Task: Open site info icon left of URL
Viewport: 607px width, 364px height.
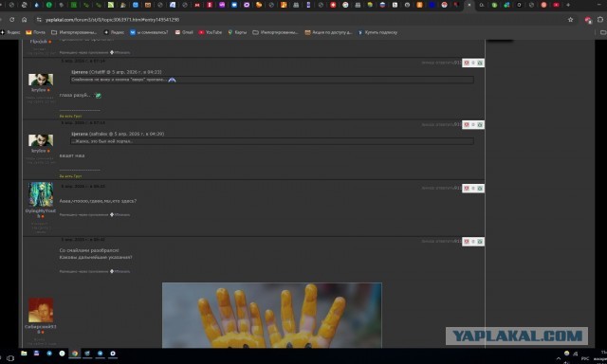Action: coord(39,19)
